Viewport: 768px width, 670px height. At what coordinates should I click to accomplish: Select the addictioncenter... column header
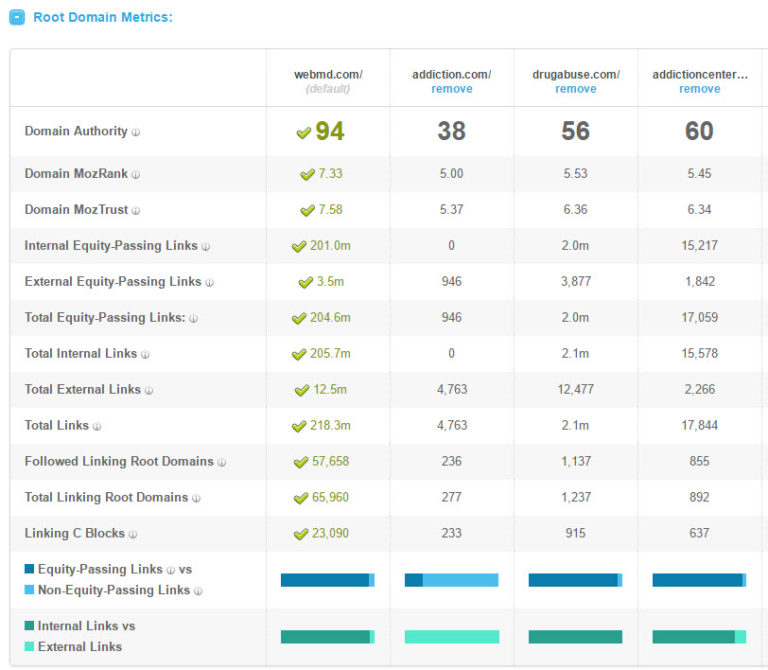click(700, 74)
